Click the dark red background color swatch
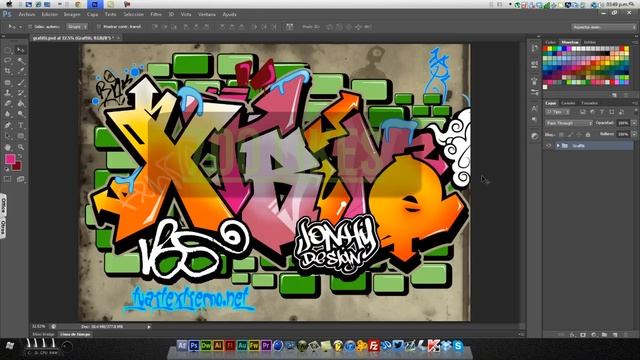The height and width of the screenshot is (360, 640). (x=16, y=166)
